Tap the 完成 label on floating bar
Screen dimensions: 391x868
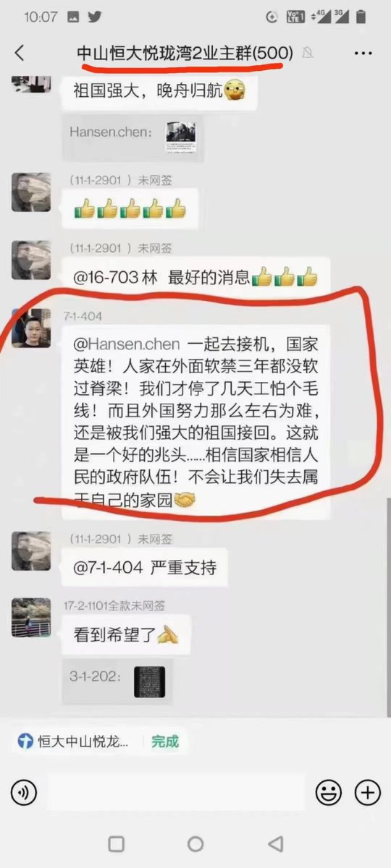coord(165,741)
